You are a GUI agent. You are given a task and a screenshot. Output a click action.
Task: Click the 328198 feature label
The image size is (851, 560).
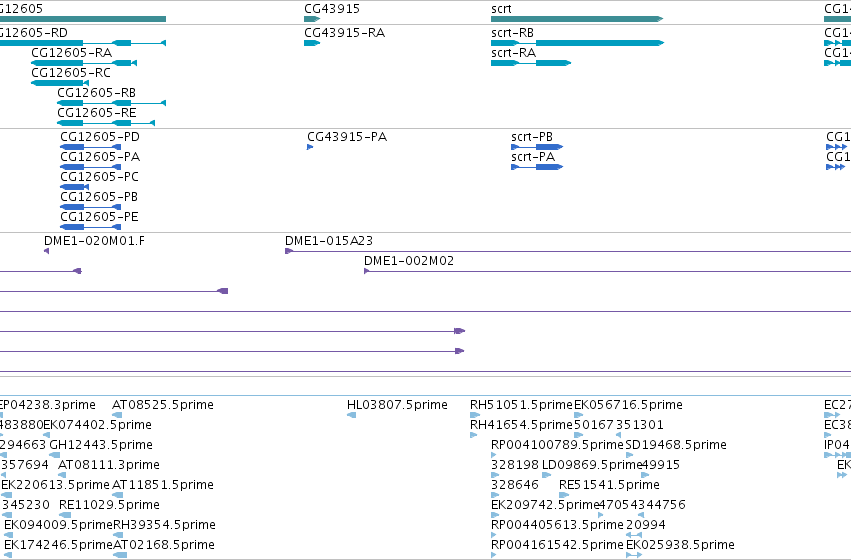(515, 465)
